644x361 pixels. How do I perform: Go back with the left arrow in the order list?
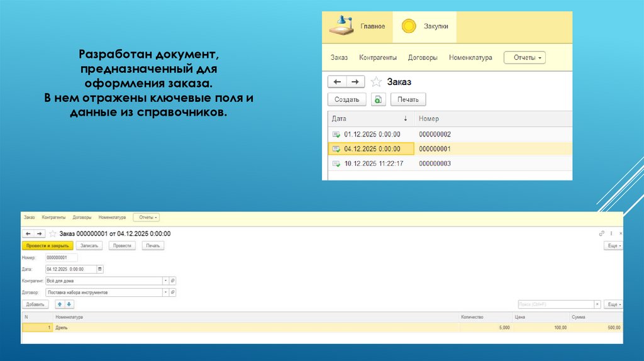click(337, 82)
